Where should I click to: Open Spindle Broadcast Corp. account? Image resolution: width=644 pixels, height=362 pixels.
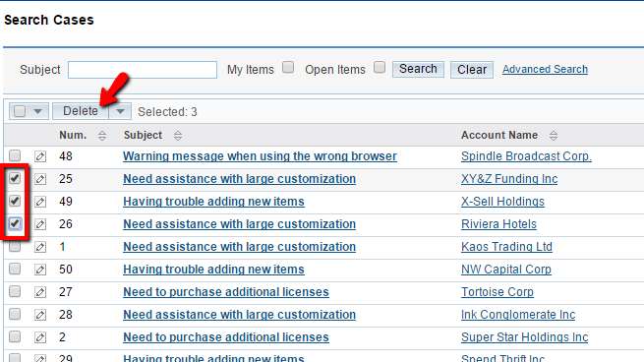526,156
